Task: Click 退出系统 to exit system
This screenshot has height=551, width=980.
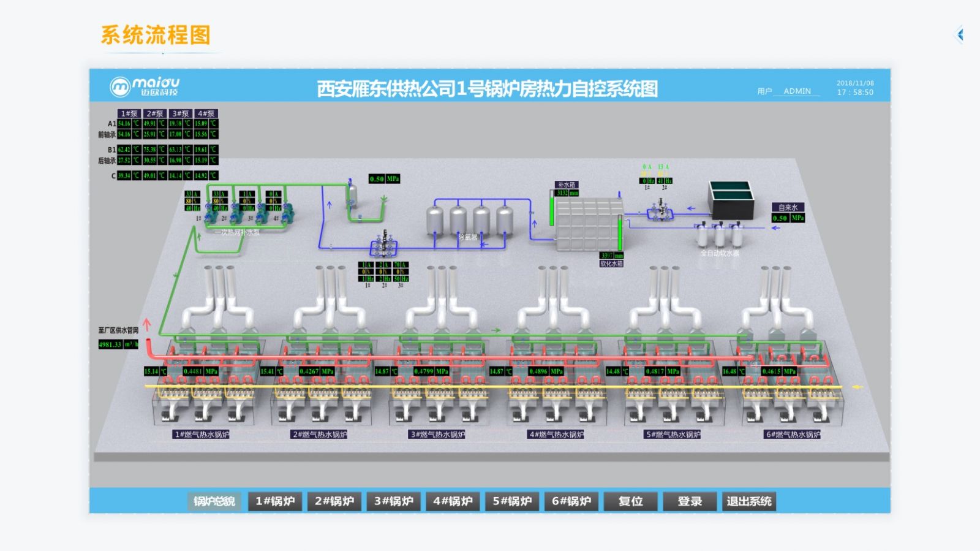Action: (749, 501)
